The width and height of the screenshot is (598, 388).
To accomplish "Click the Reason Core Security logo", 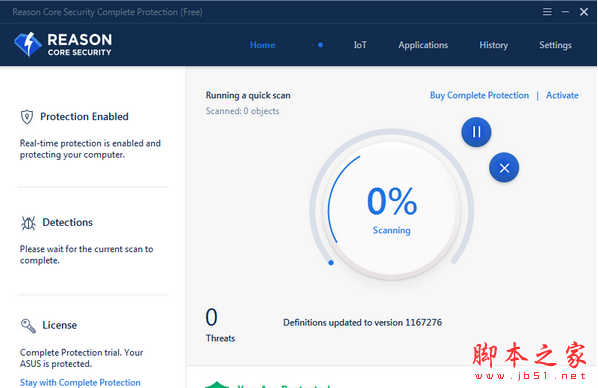I will pyautogui.click(x=63, y=45).
